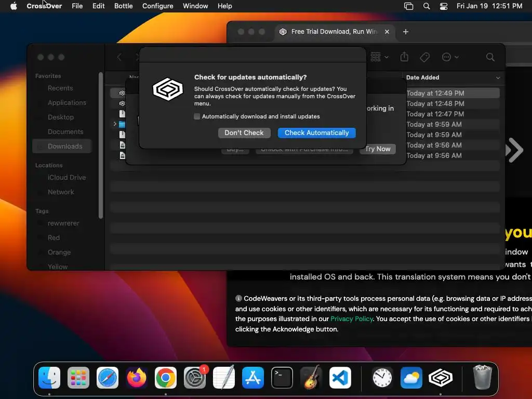Open System Settings in the Dock
This screenshot has height=399, width=532.
pyautogui.click(x=195, y=378)
